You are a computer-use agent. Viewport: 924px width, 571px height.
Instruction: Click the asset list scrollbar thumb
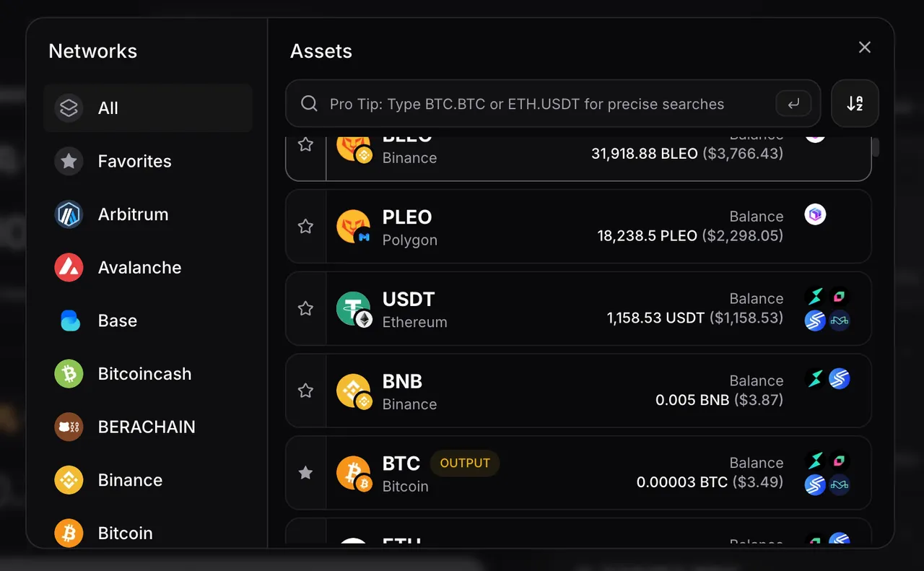coord(876,147)
